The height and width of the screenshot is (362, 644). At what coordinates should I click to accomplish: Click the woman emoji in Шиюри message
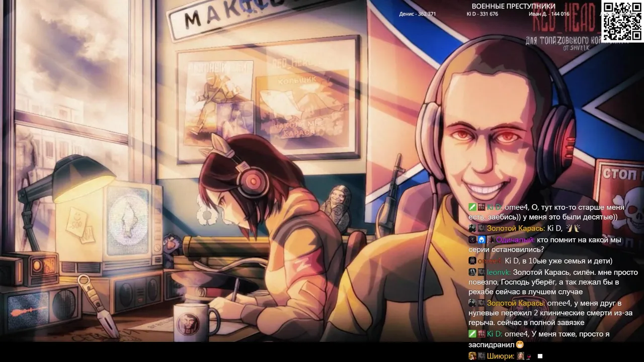[520, 356]
